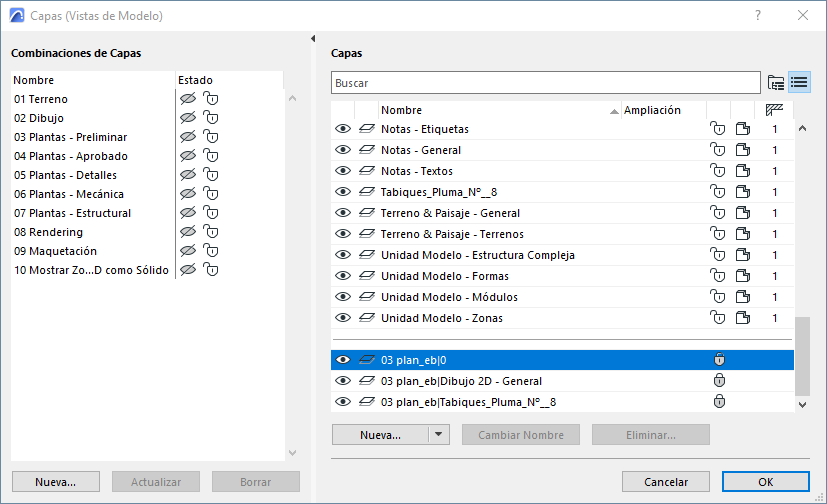Click lock icon on 03 plan_eb|Dibujo 2D - General
The height and width of the screenshot is (504, 827).
coord(717,381)
